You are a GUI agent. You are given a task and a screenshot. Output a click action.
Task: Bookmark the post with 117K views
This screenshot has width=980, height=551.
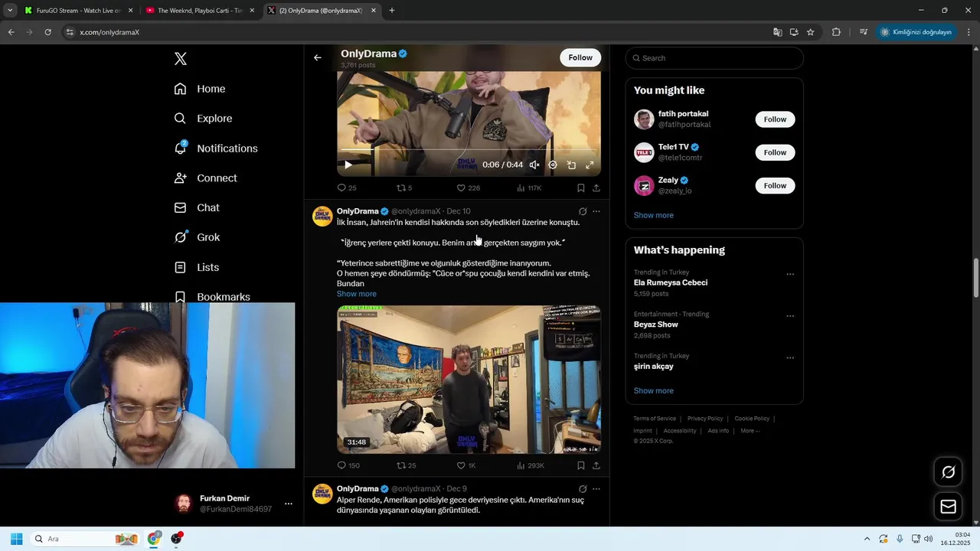581,187
